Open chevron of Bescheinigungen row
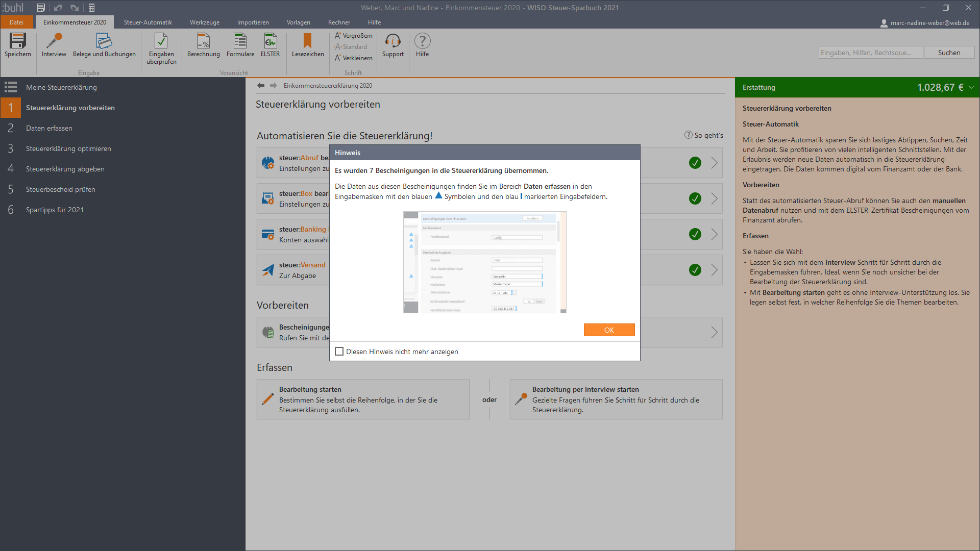Screen dimensions: 980x551 [x=714, y=333]
